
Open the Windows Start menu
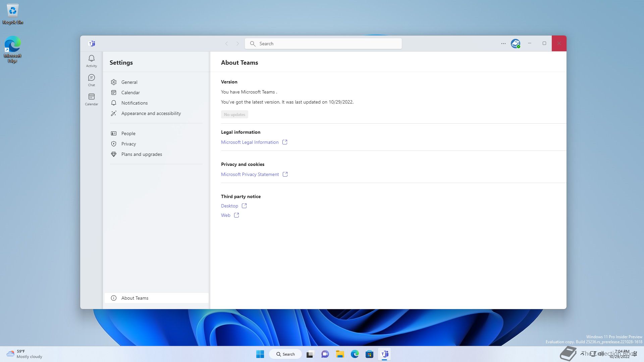tap(260, 354)
